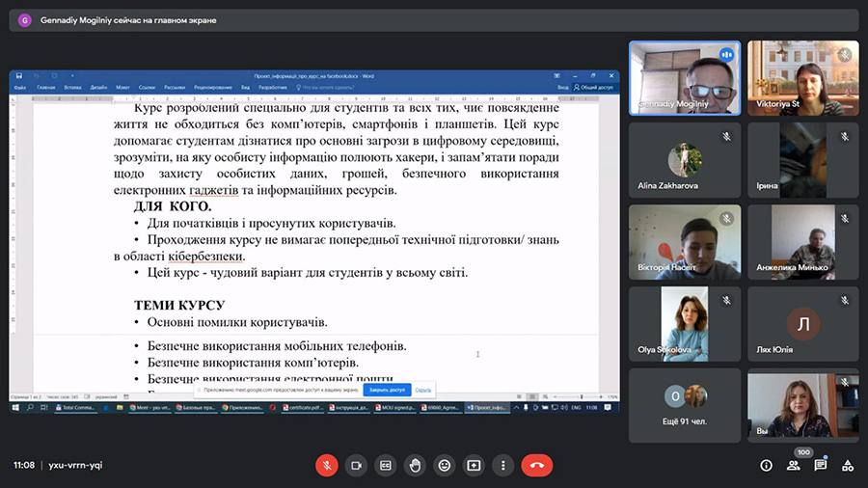
Task: Click Лях Юлія avatar tile
Action: pyautogui.click(x=803, y=324)
